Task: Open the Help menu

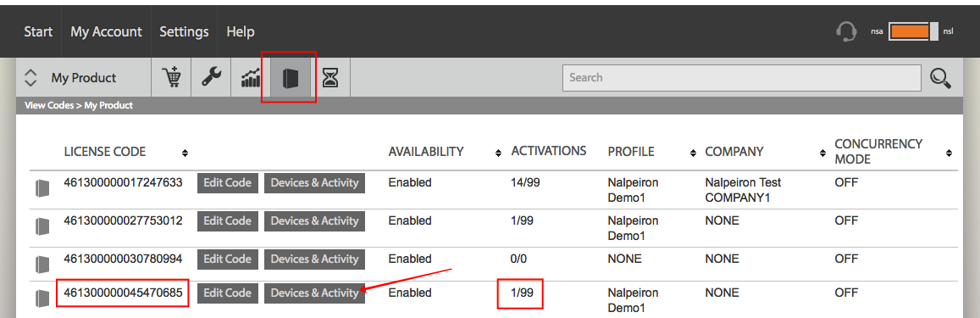Action: (x=241, y=31)
